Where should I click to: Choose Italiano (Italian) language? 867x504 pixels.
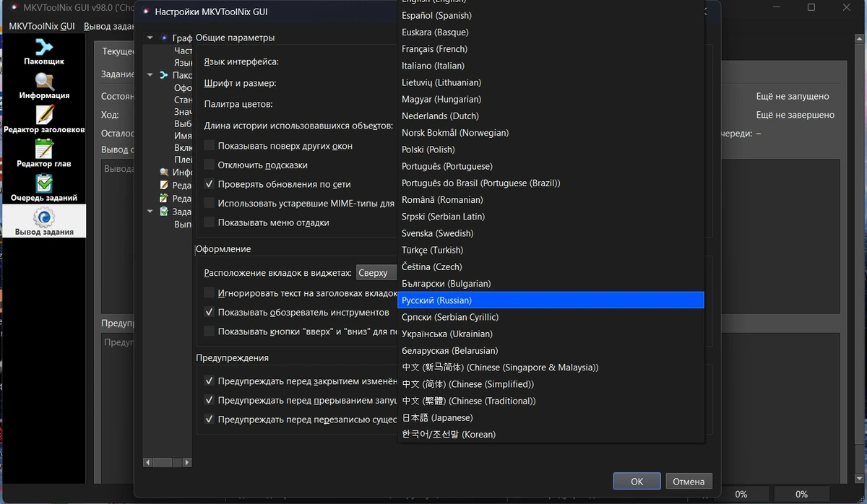(x=551, y=66)
